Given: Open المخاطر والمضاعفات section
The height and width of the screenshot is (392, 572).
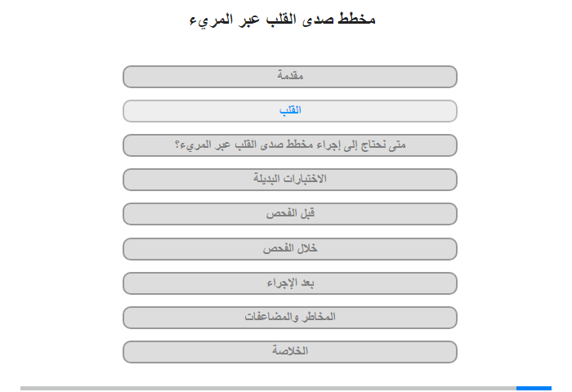Looking at the screenshot, I should tap(289, 317).
